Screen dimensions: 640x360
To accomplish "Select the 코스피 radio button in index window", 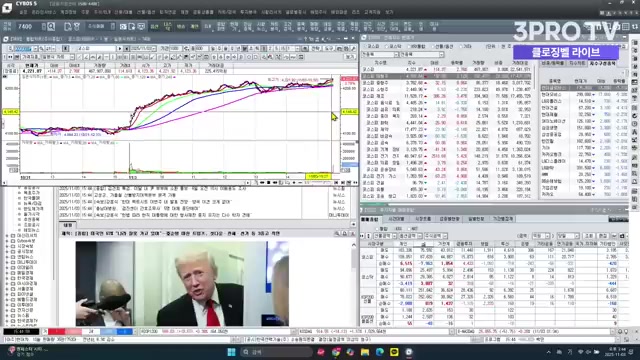I will [366, 47].
